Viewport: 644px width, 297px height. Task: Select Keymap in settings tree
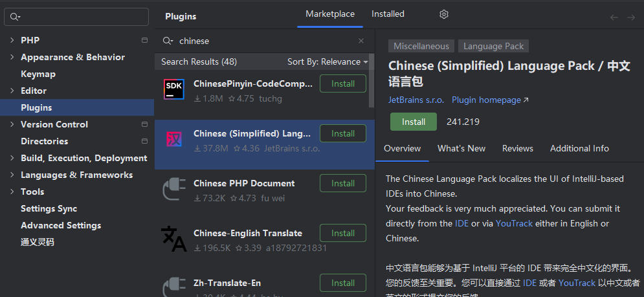(38, 74)
